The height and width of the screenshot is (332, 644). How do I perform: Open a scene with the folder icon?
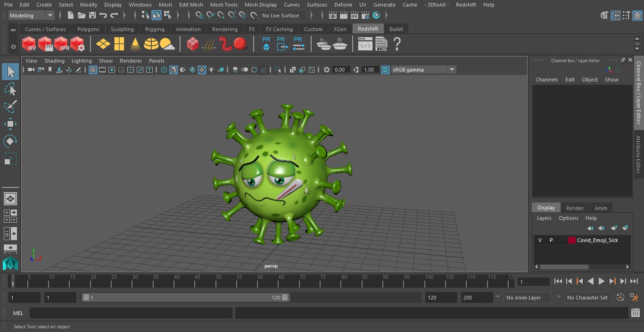pos(81,16)
